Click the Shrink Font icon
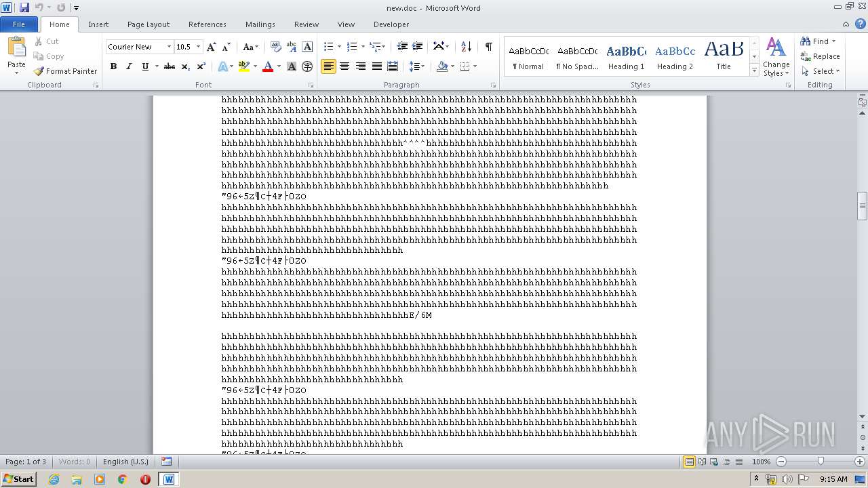Viewport: 868px width, 488px height. pyautogui.click(x=226, y=47)
